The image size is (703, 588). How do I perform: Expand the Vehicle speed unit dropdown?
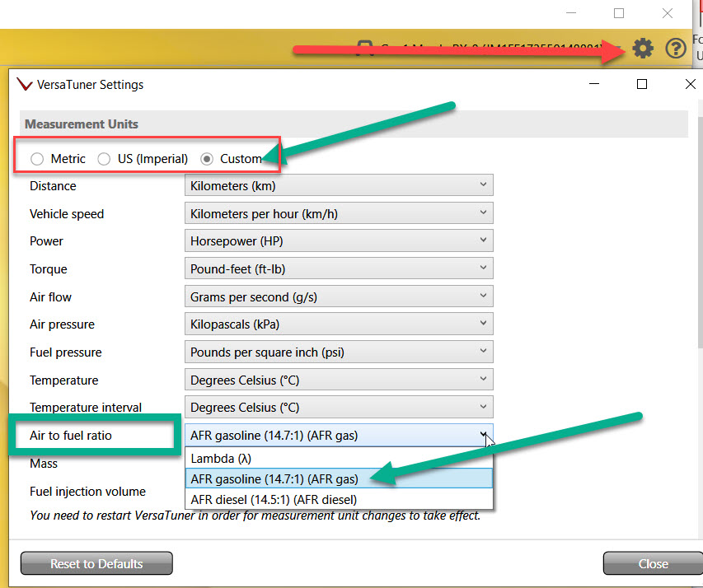tap(339, 214)
